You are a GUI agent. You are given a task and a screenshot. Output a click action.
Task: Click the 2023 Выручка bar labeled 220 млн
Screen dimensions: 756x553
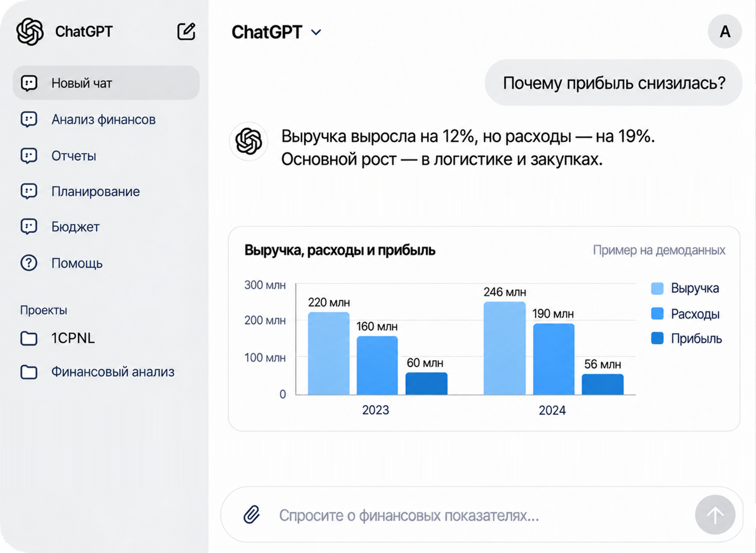[328, 354]
